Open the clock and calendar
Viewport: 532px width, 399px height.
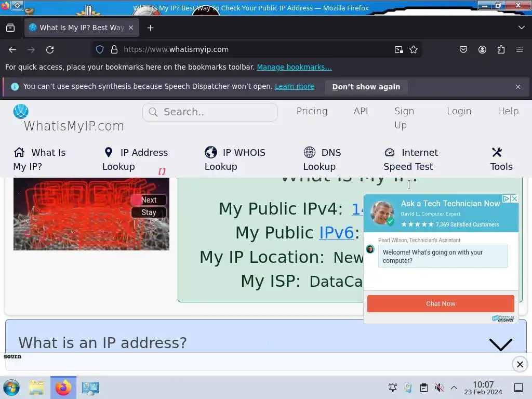click(483, 388)
